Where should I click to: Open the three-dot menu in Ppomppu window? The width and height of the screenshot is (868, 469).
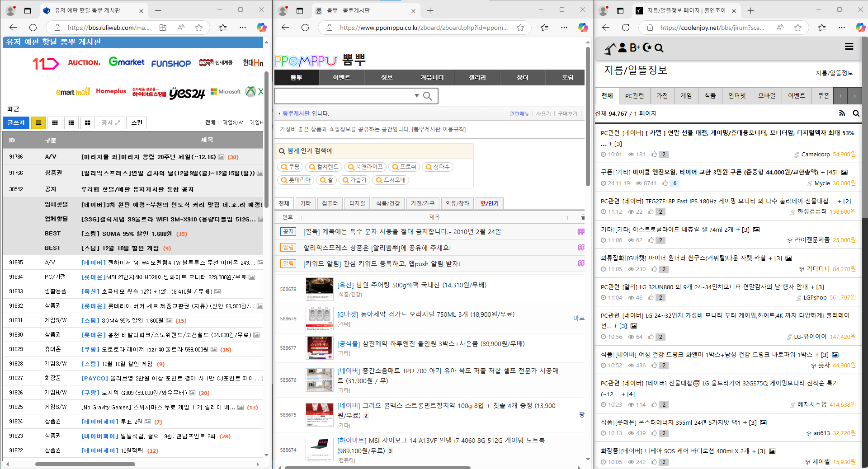tap(564, 28)
